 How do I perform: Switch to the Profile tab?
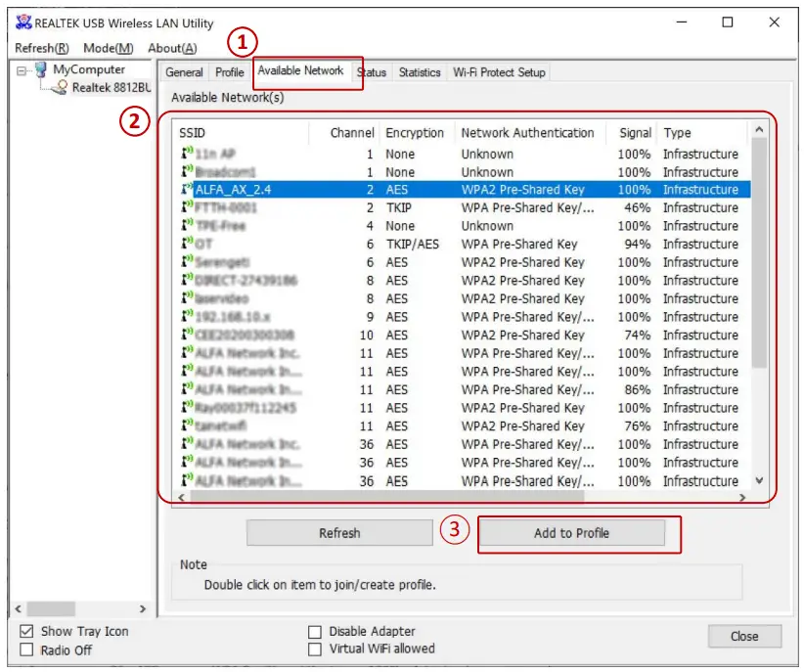229,72
